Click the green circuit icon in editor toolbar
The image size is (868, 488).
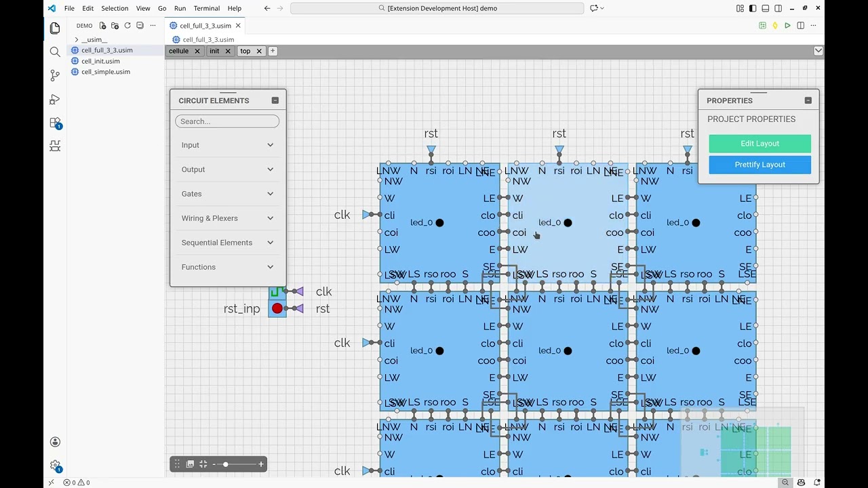(x=763, y=26)
